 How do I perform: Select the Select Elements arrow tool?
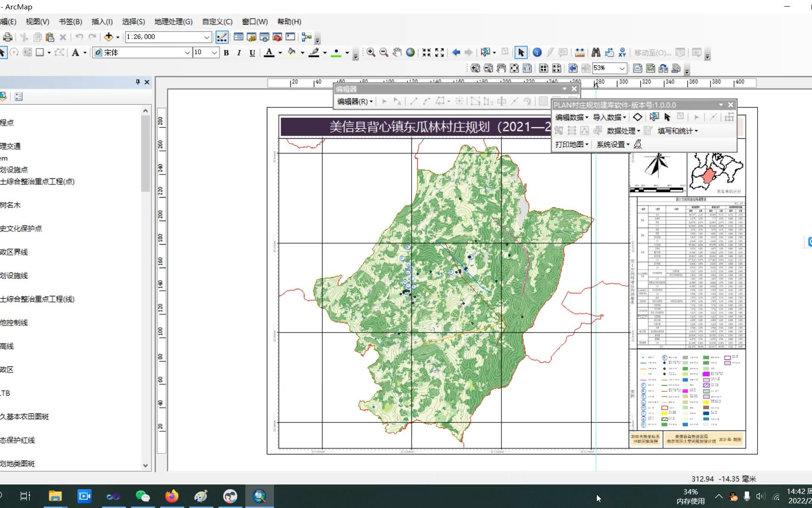tap(521, 52)
